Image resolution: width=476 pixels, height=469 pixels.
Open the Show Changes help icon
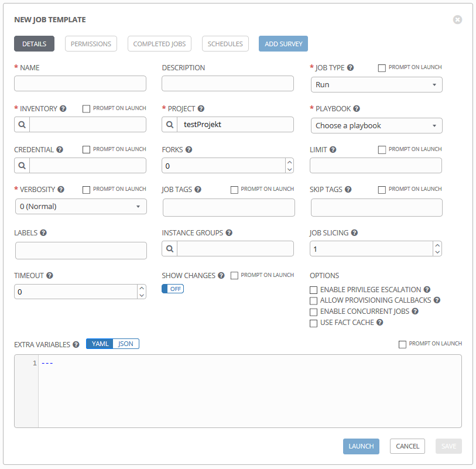[221, 276]
